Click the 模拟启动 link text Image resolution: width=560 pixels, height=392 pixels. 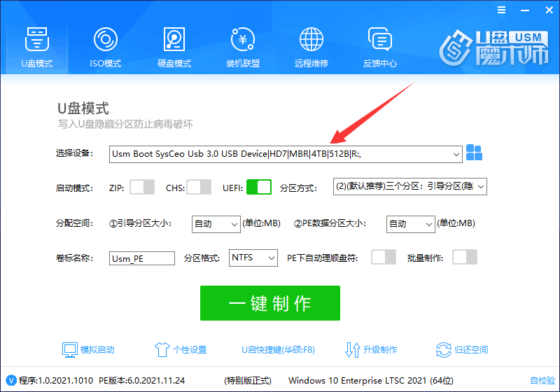97,350
